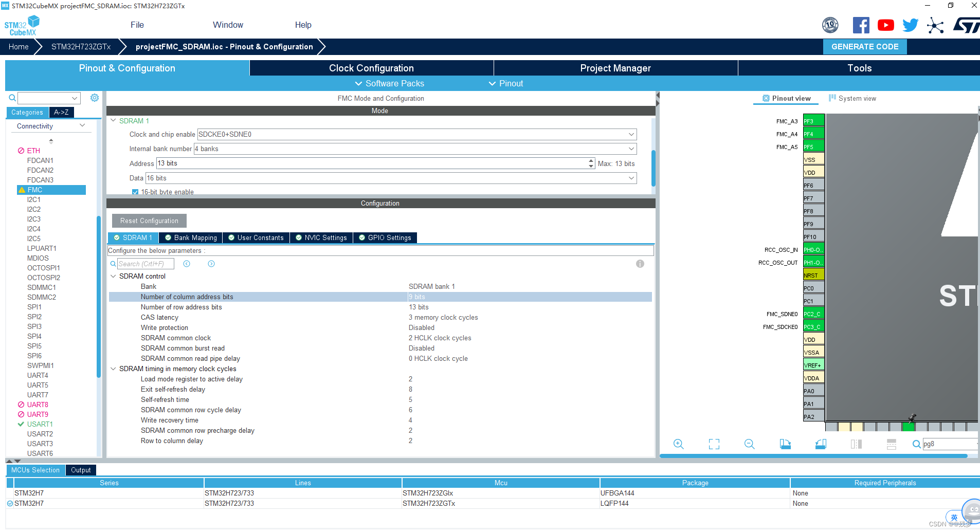The width and height of the screenshot is (980, 532).
Task: Open Clock and chip enable dropdown
Action: tap(417, 134)
